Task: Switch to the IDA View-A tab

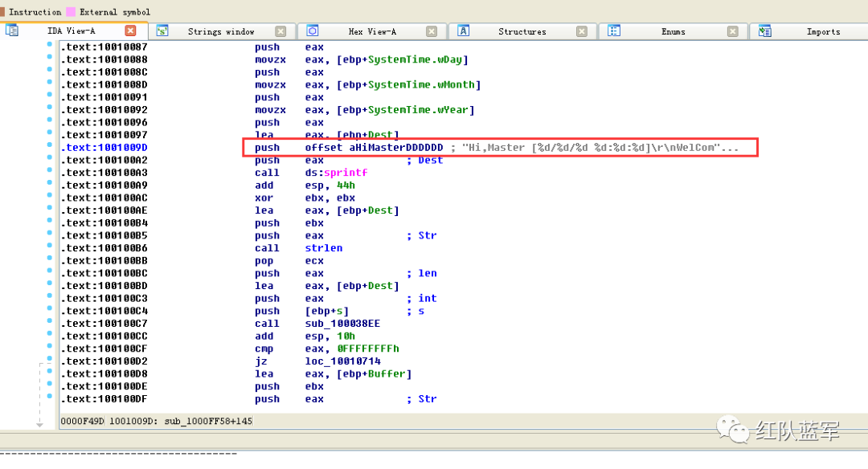Action: tap(72, 31)
